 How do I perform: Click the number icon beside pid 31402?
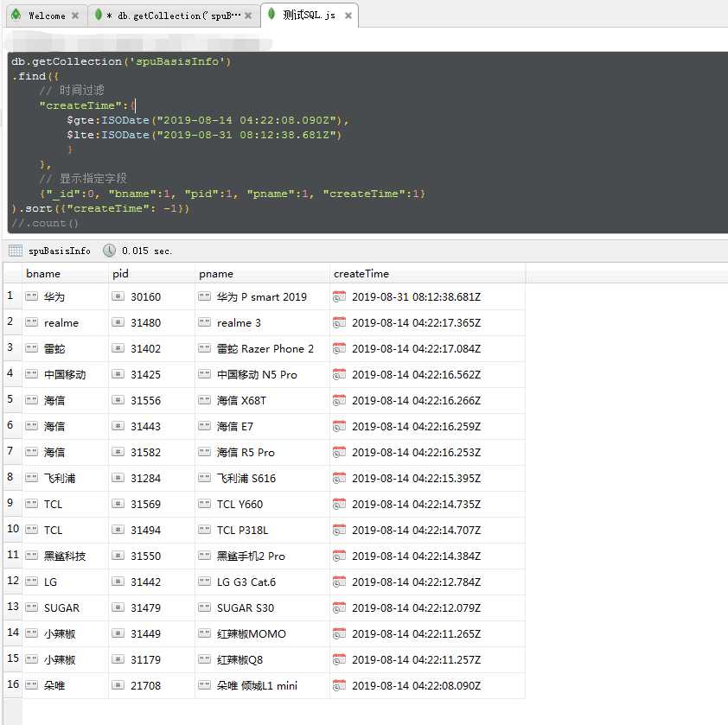pyautogui.click(x=118, y=347)
